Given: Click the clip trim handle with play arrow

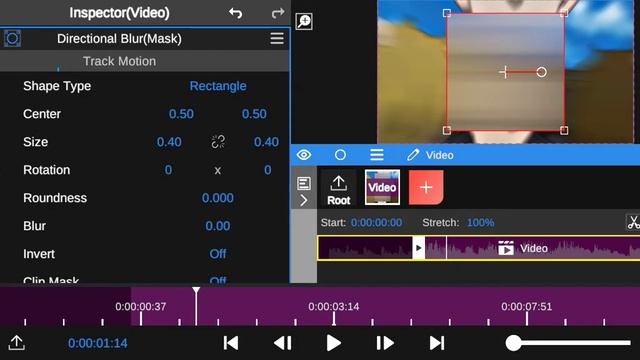Looking at the screenshot, I should (418, 248).
